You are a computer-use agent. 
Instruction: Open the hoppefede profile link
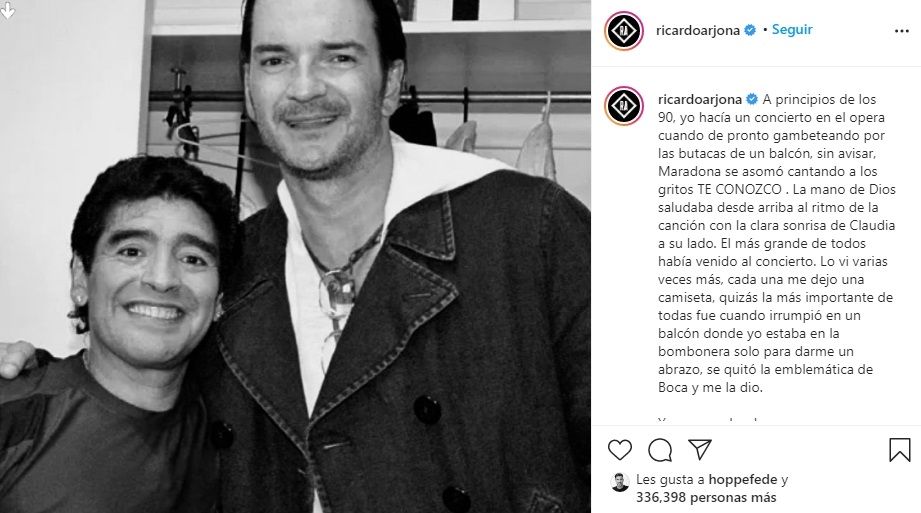click(743, 480)
